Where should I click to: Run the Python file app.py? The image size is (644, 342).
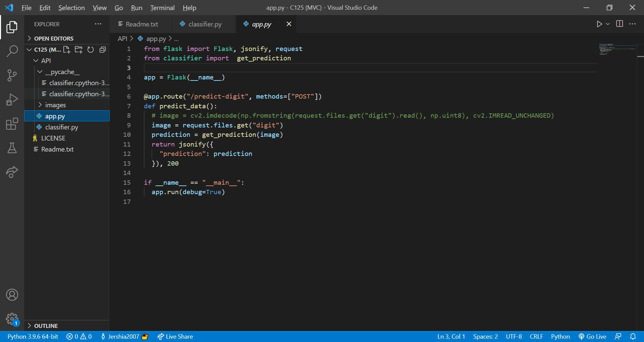pos(600,24)
